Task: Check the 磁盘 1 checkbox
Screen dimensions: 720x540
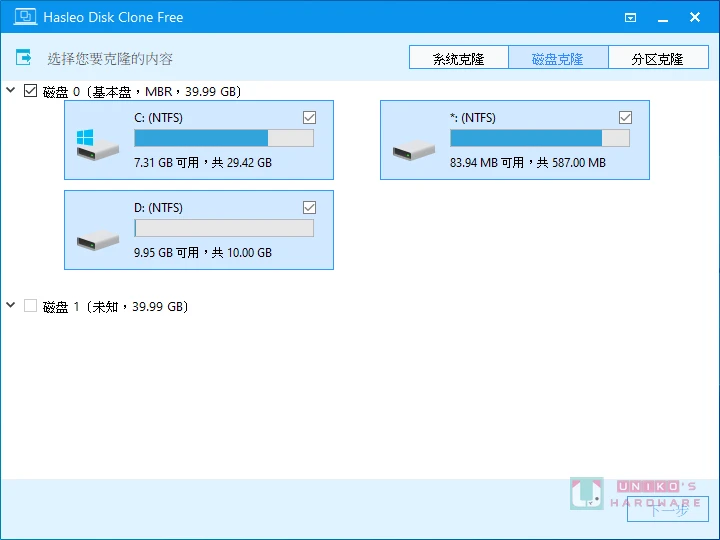Action: 30,305
